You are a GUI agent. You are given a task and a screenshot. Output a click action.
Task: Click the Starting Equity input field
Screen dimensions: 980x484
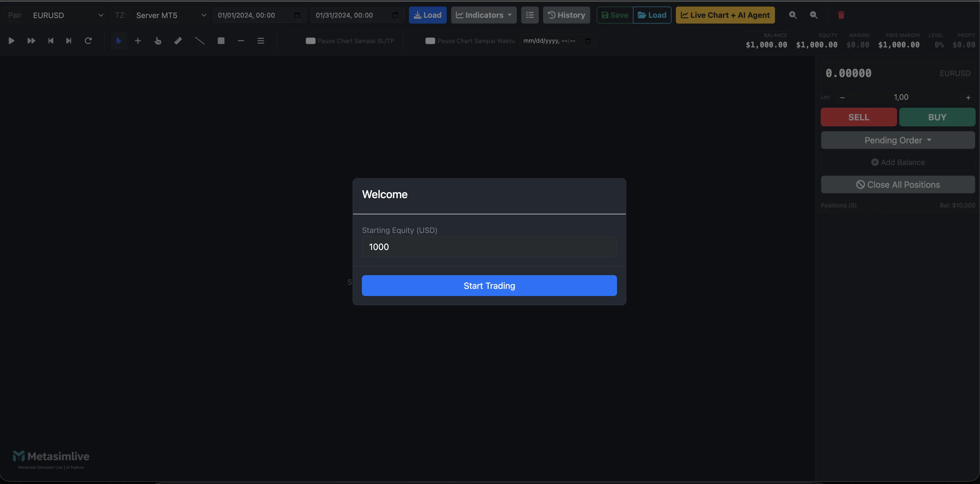[489, 247]
